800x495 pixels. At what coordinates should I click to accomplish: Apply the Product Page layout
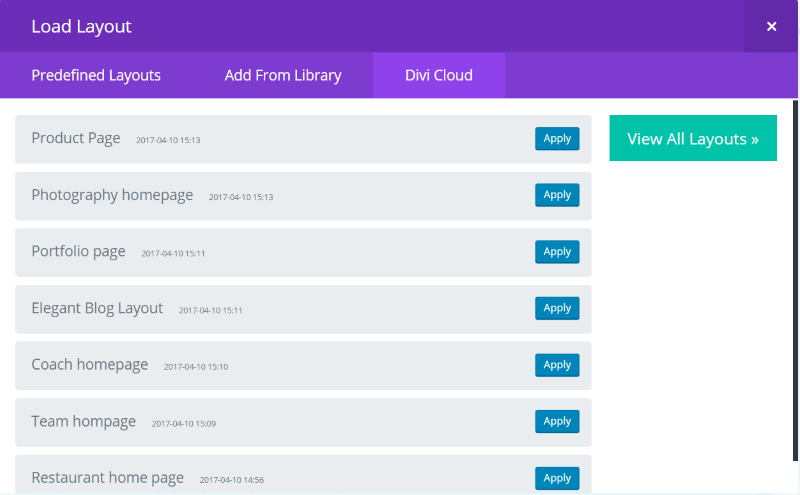point(557,139)
